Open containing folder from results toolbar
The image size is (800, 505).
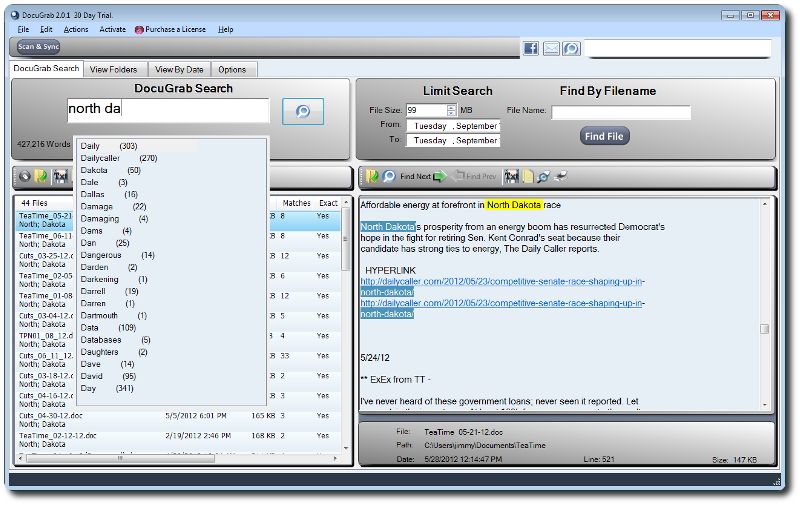pos(41,177)
